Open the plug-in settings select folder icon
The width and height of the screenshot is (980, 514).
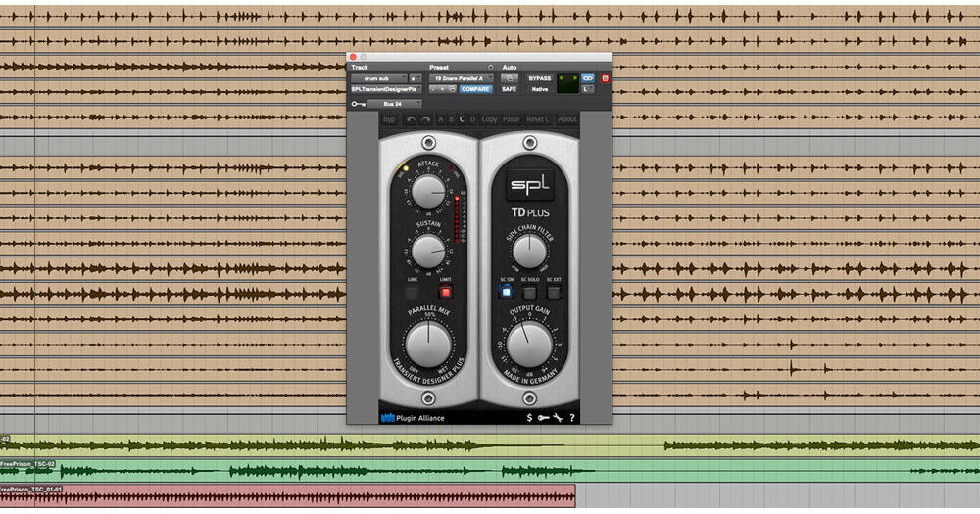tap(452, 89)
